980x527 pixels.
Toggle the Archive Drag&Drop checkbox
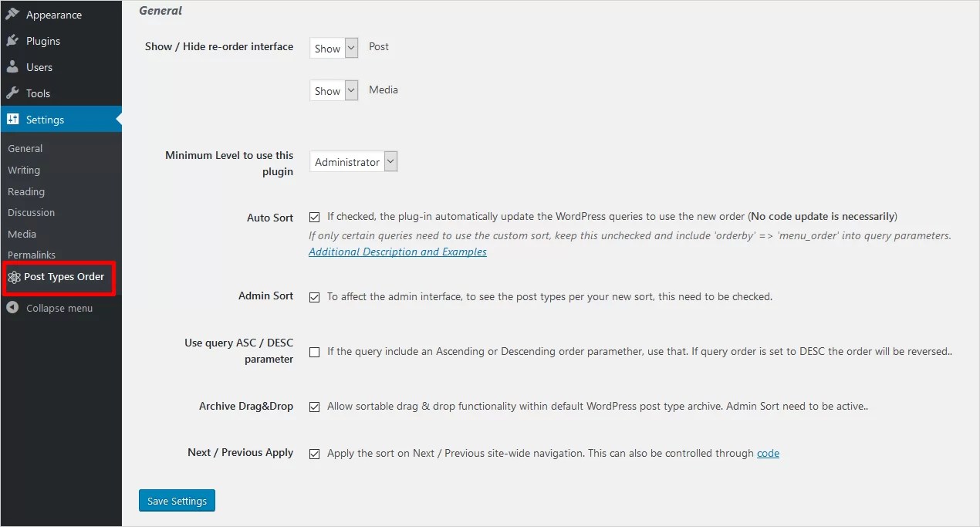[314, 407]
